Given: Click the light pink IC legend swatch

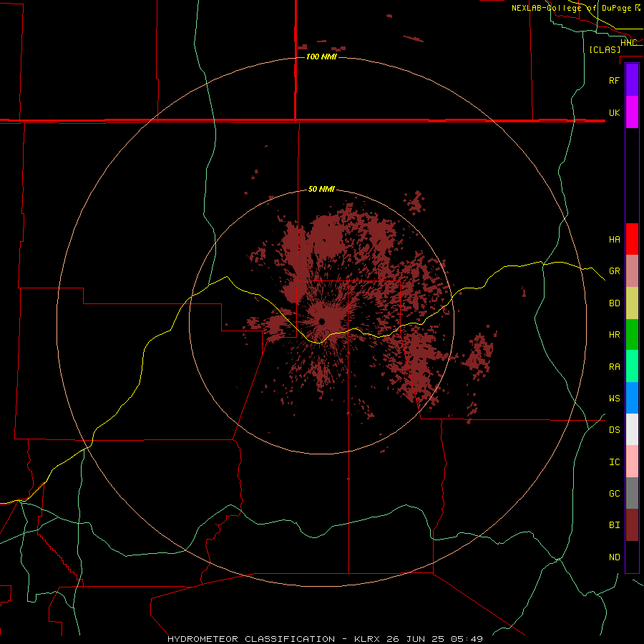Looking at the screenshot, I should click(632, 462).
